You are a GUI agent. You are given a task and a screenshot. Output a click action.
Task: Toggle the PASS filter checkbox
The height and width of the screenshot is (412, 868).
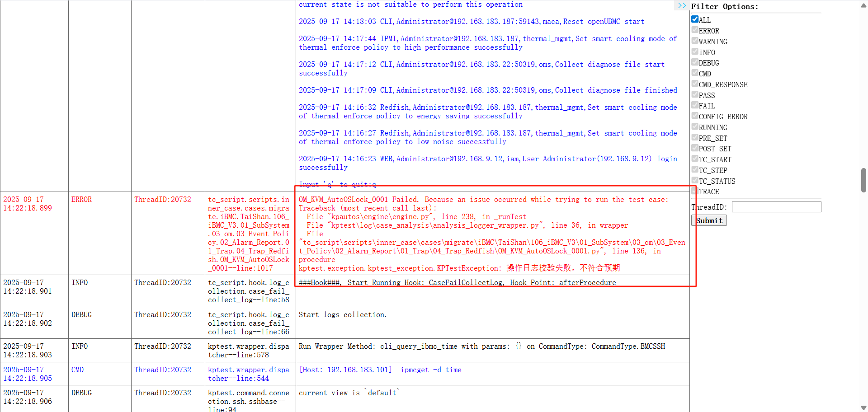[x=695, y=95]
